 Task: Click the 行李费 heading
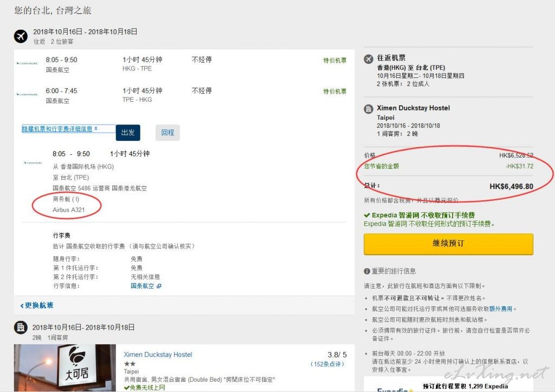click(62, 236)
